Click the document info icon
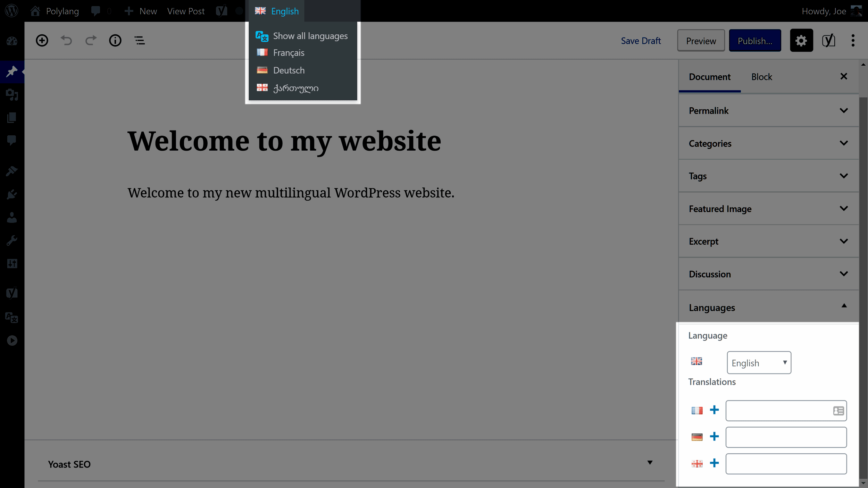 [116, 41]
